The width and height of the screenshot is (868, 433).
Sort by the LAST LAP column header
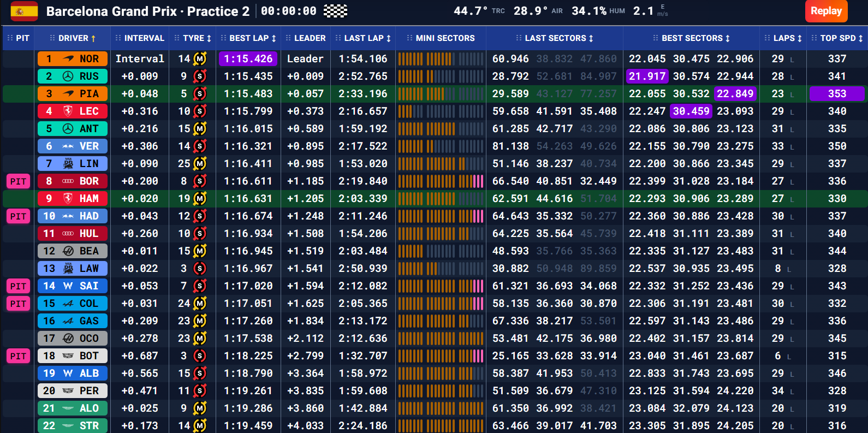point(363,38)
